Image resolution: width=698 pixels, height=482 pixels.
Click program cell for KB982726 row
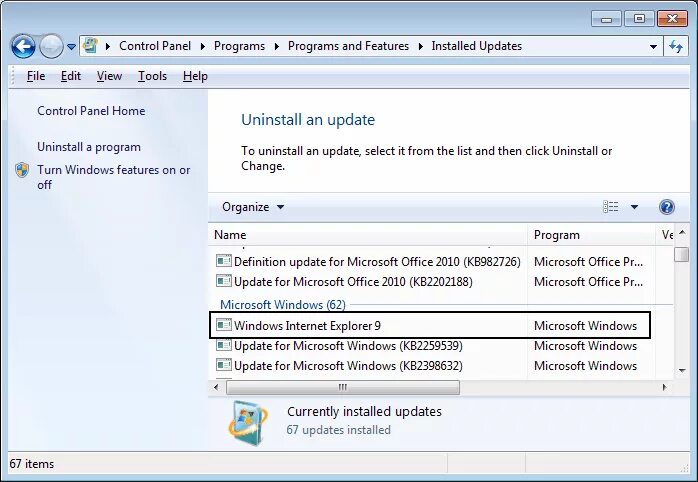click(x=588, y=262)
